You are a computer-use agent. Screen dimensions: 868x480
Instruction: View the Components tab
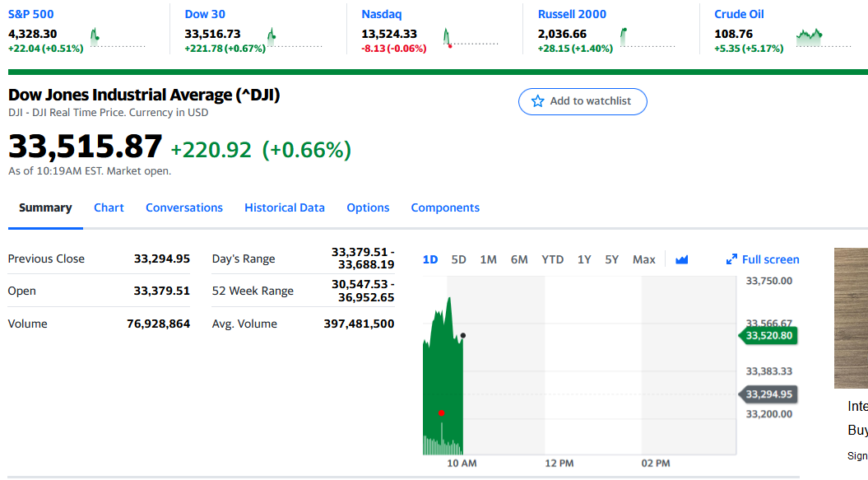tap(445, 207)
